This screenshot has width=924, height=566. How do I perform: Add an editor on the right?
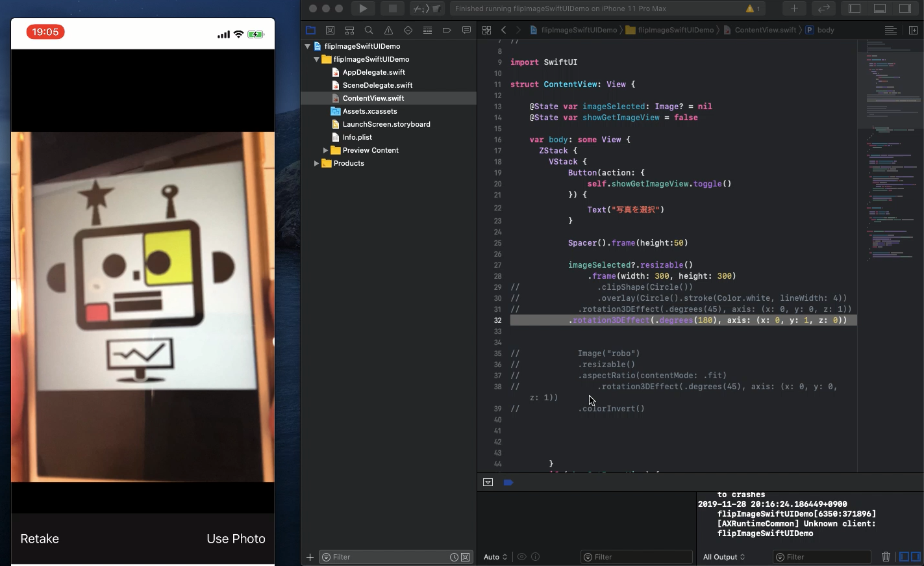pyautogui.click(x=913, y=30)
